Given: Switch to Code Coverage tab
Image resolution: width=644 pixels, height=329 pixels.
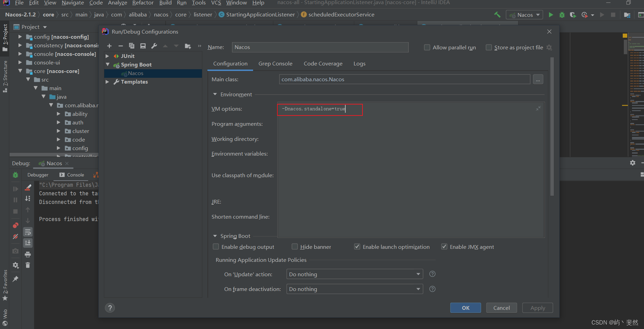Looking at the screenshot, I should click(x=323, y=63).
